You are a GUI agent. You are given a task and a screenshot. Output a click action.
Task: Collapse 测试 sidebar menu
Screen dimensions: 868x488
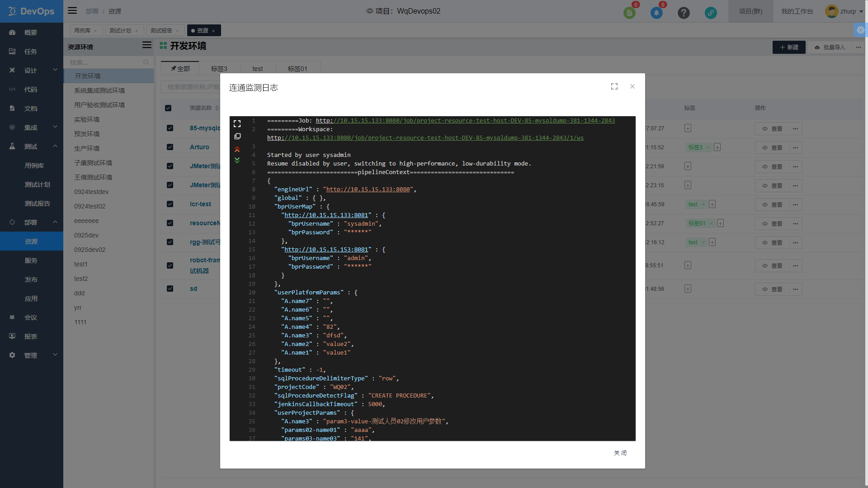click(32, 147)
